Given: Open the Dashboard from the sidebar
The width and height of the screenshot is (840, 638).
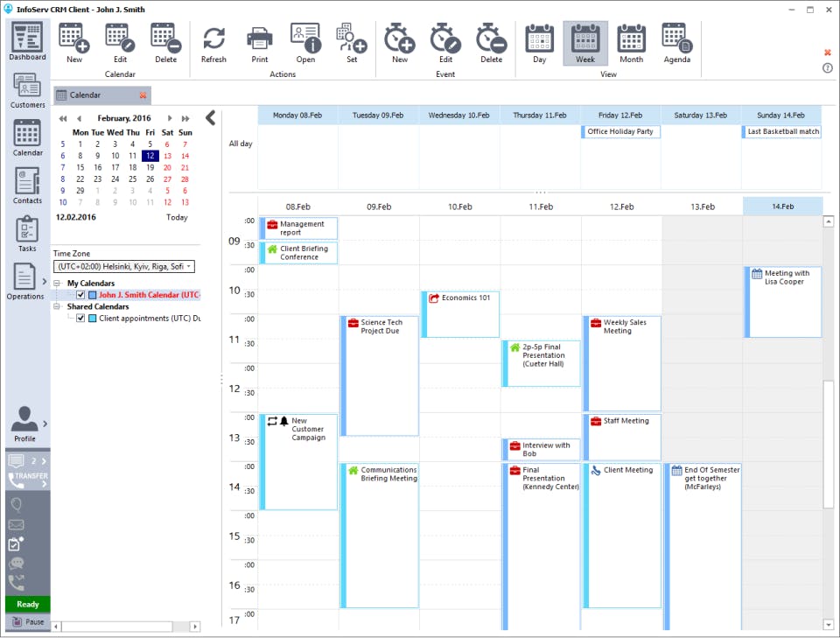Looking at the screenshot, I should (27, 42).
